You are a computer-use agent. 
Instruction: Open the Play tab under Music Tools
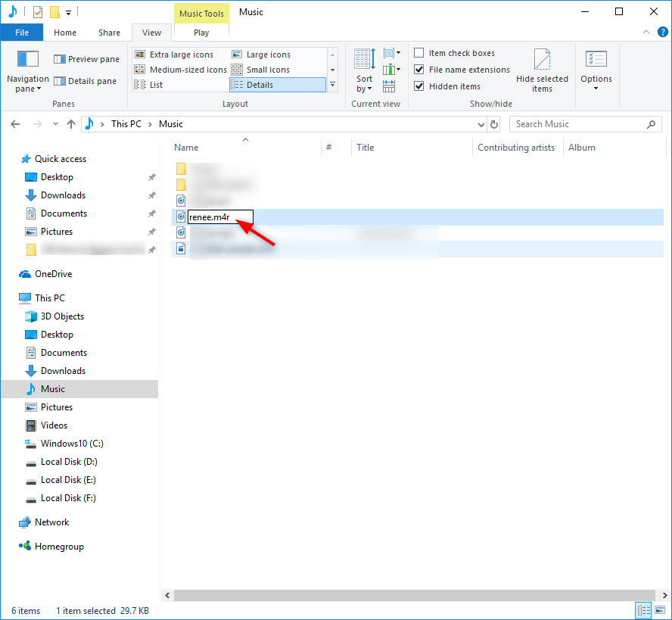point(201,33)
